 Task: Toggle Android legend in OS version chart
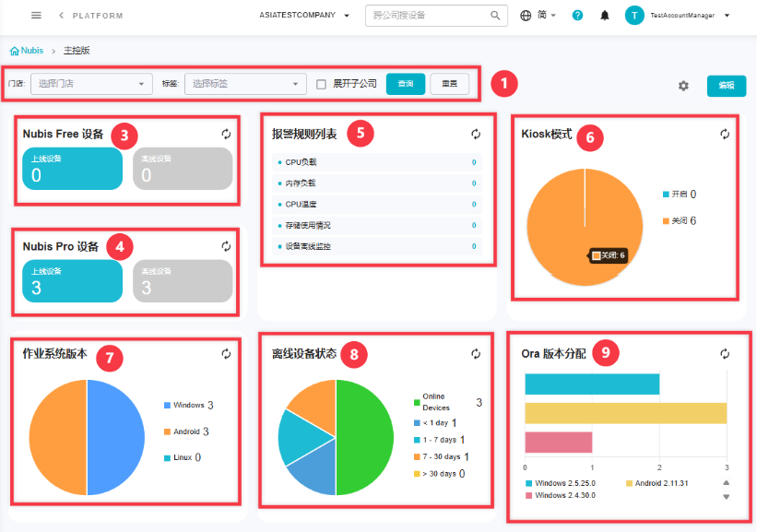[186, 432]
